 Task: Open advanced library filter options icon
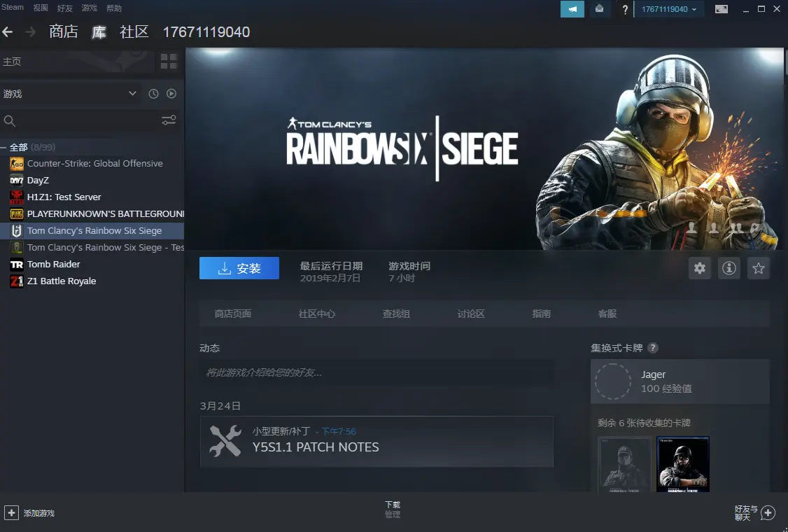tap(169, 120)
